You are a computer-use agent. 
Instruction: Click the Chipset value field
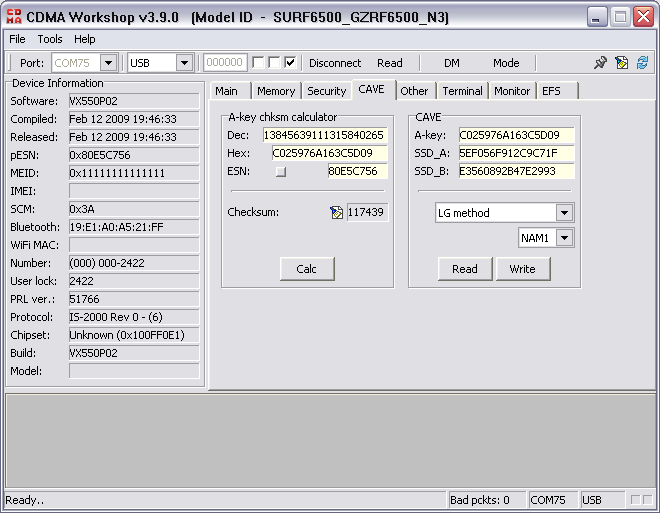pyautogui.click(x=134, y=335)
